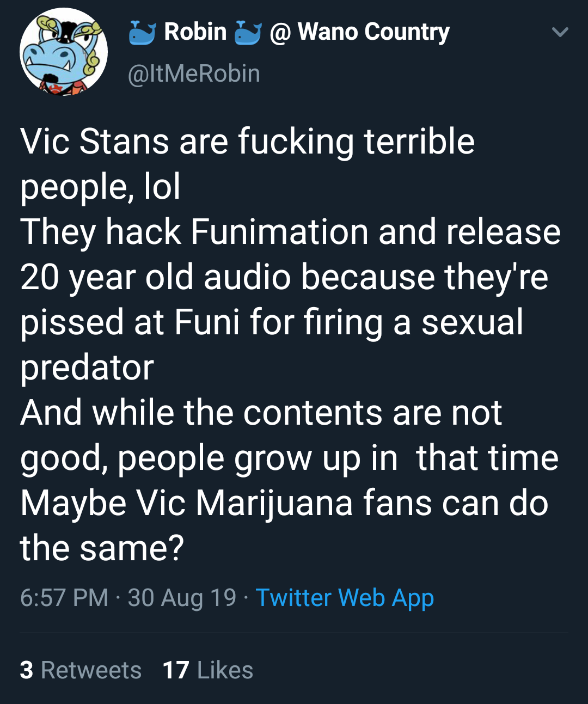Click the 6:57 PM timestamp
The height and width of the screenshot is (704, 588).
(x=64, y=598)
